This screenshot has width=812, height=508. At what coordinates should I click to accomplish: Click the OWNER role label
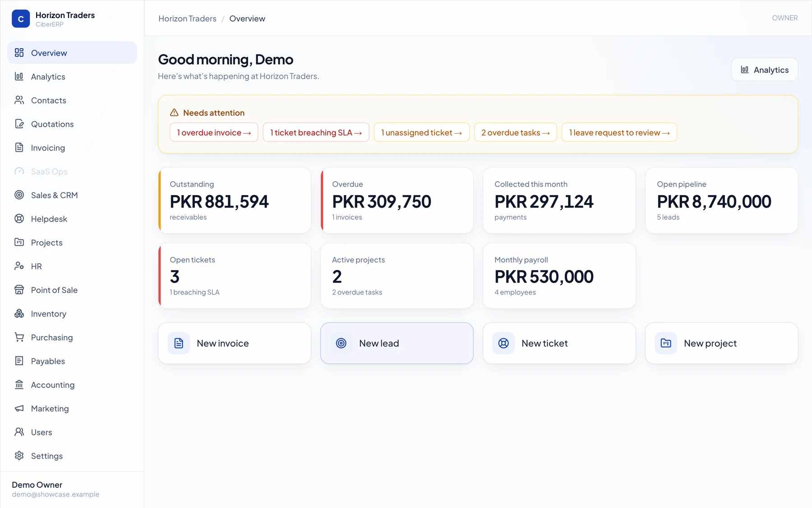point(784,18)
